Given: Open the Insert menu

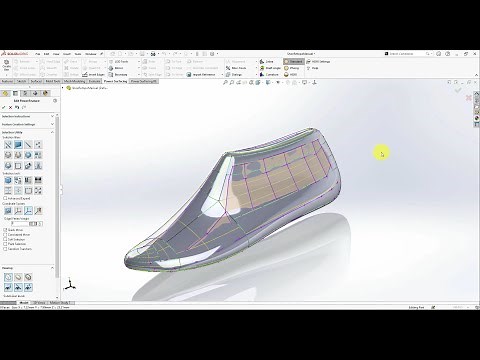Looking at the screenshot, I should click(x=67, y=54).
